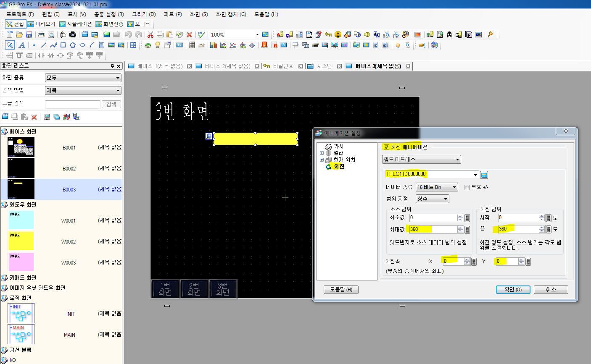This screenshot has width=591, height=364.
Task: Click the Open folder icon in toolbar
Action: (x=19, y=34)
